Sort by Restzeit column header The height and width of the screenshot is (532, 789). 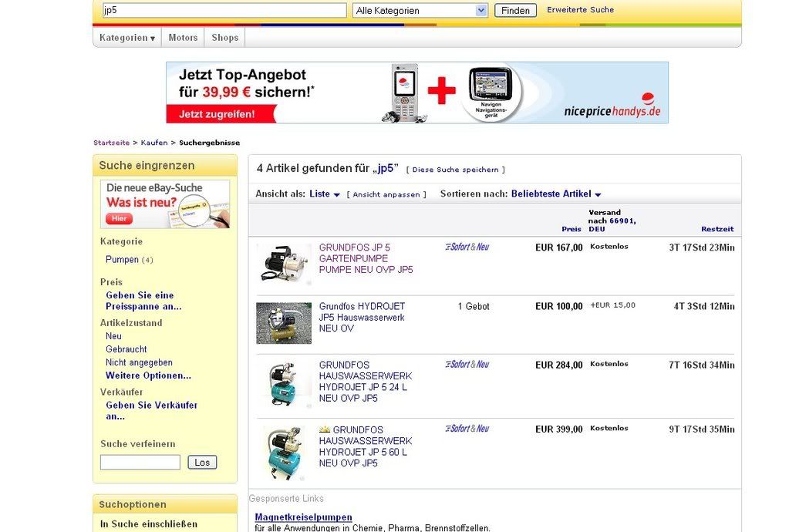click(717, 229)
